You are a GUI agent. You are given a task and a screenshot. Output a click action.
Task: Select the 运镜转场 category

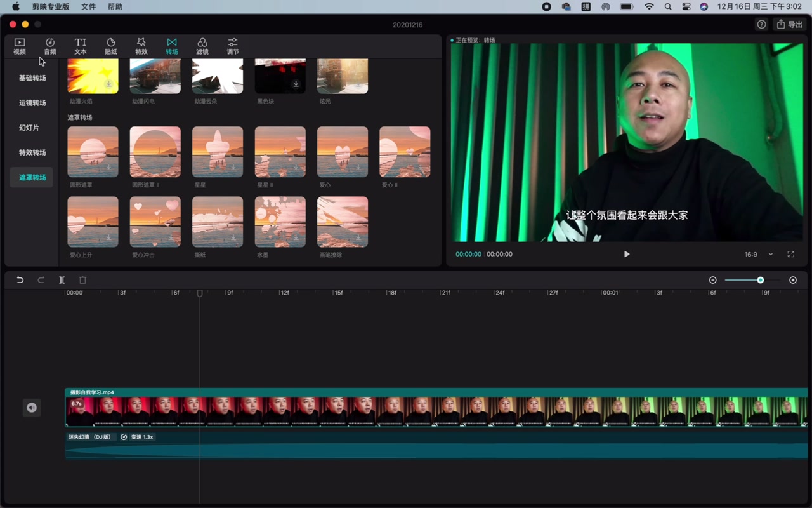[x=32, y=103]
